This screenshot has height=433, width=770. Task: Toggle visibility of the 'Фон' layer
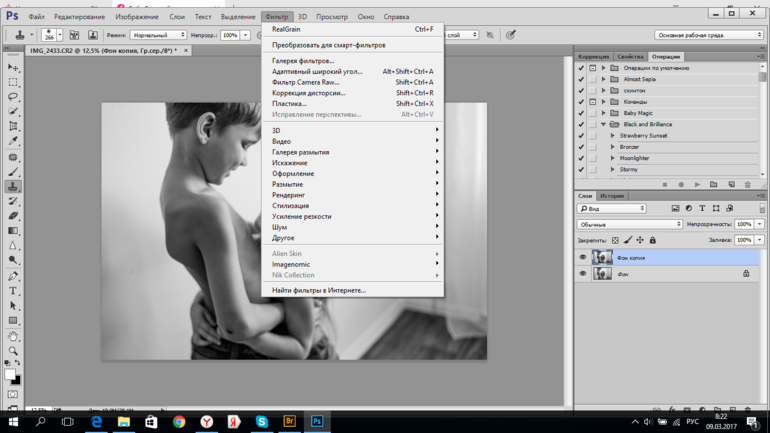click(583, 274)
